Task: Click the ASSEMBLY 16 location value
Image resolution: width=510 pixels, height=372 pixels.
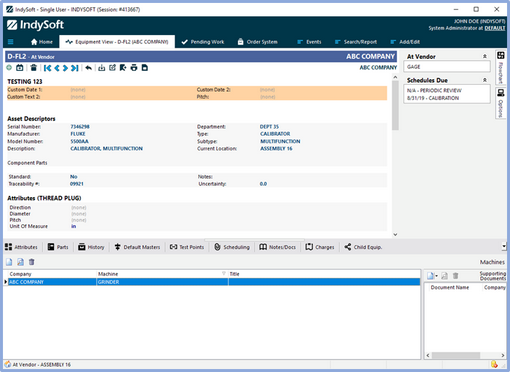Action: click(276, 148)
